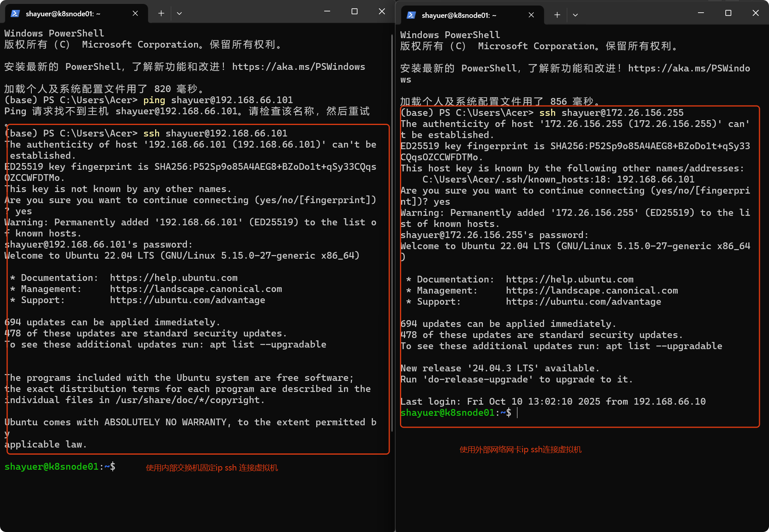Open a new tab in right terminal
Viewport: 769px width, 532px height.
click(x=557, y=15)
